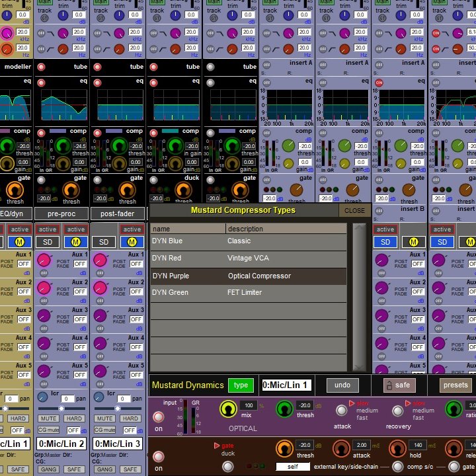Click the pan slider on Mic/Lin 2 channel
Viewport: 476px width, 476px height.
61,409
